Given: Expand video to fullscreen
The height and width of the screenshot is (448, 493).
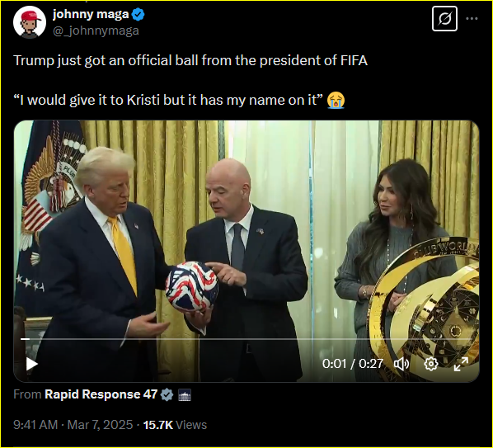Looking at the screenshot, I should (461, 364).
